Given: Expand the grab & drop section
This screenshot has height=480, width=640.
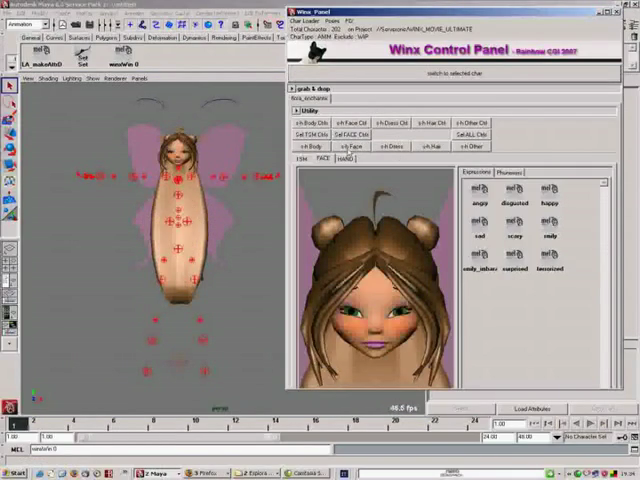Looking at the screenshot, I should [x=291, y=89].
